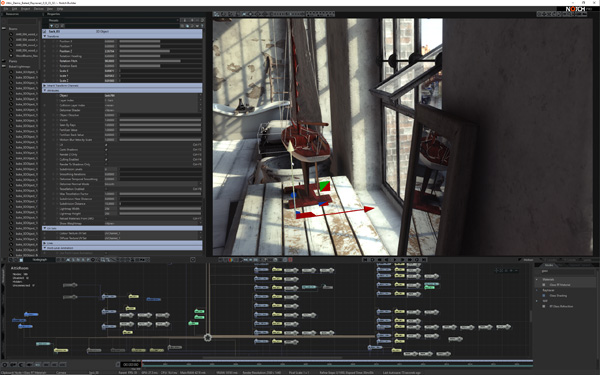Jump to timeline start in transport bar
This screenshot has height=375, width=600.
(365, 259)
